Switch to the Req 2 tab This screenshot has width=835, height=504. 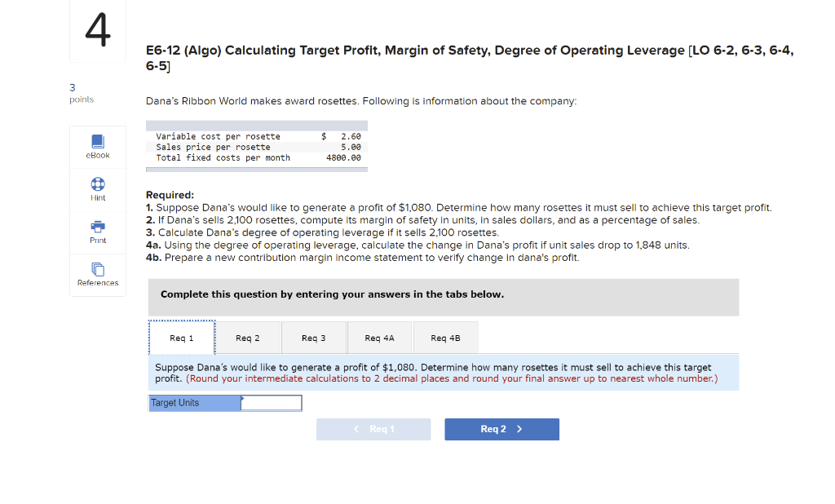coord(248,337)
